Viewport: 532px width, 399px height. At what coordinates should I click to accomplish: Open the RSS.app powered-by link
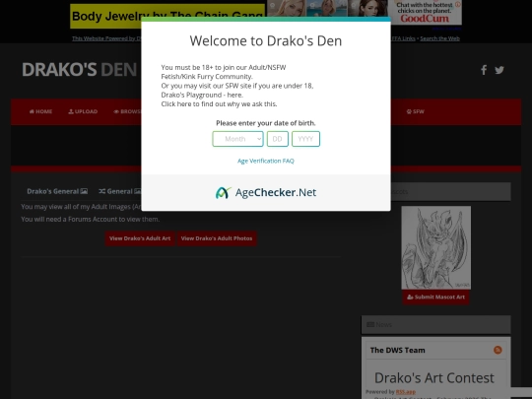(406, 391)
